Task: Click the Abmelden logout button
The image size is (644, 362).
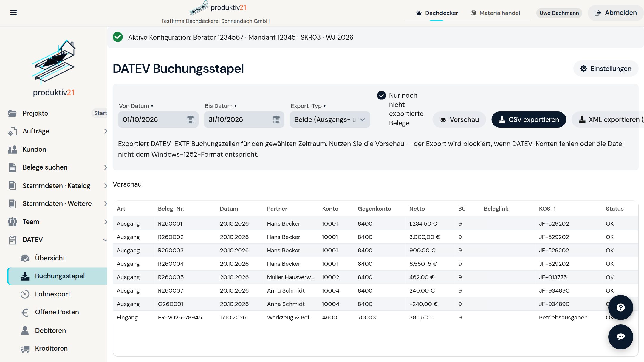Action: 616,13
